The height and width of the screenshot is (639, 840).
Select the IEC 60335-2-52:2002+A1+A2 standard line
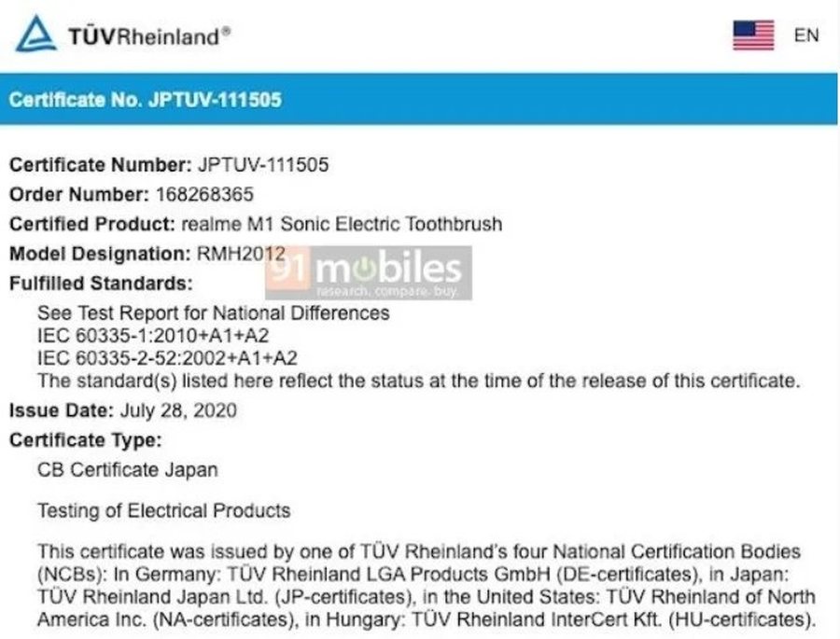(168, 357)
